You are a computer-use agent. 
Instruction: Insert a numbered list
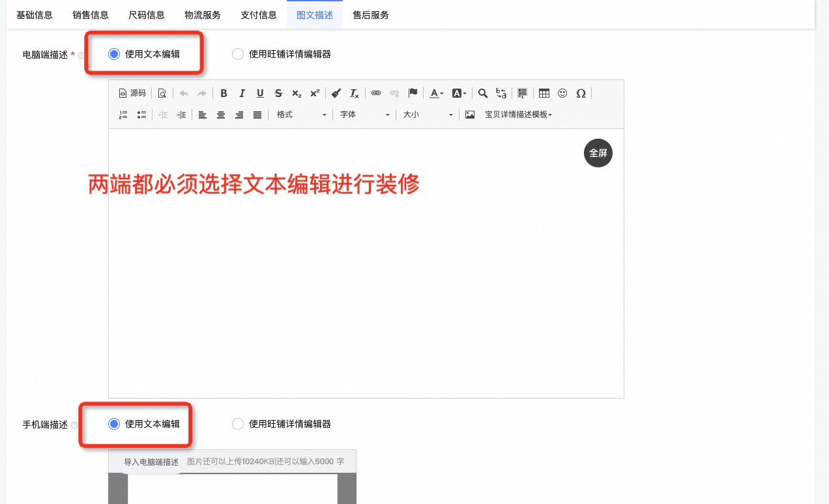123,115
